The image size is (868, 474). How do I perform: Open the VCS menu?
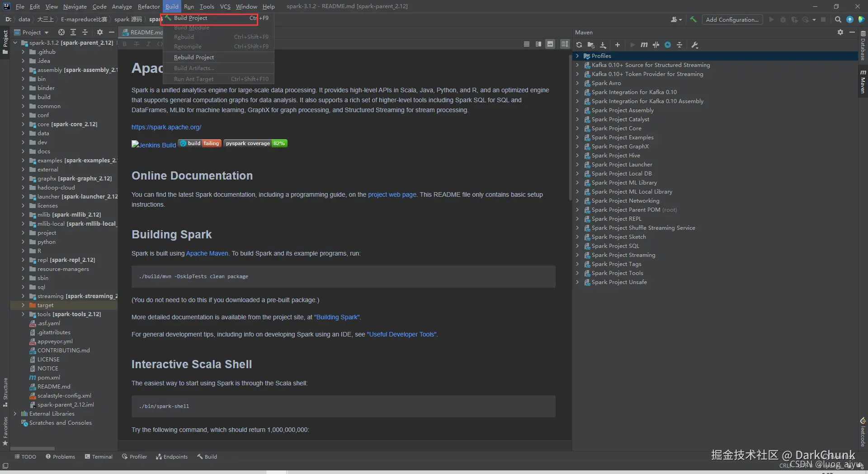click(x=225, y=6)
